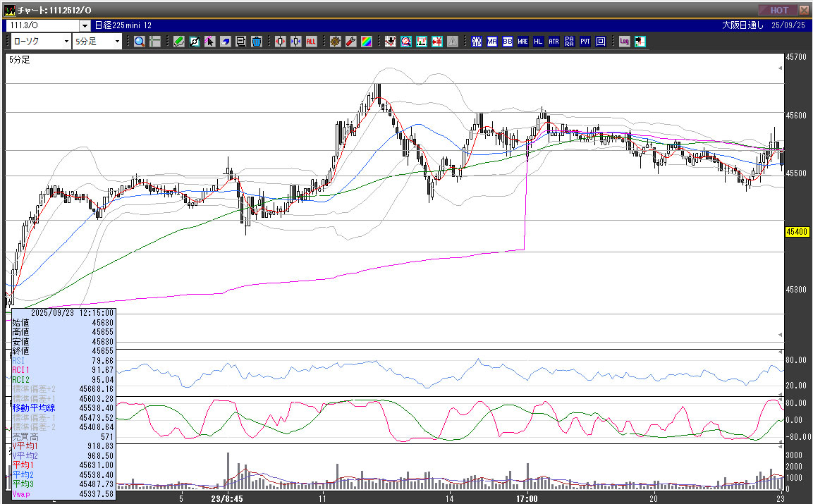Image resolution: width=813 pixels, height=504 pixels.
Task: Open the rainbow color settings icon
Action: coord(366,42)
